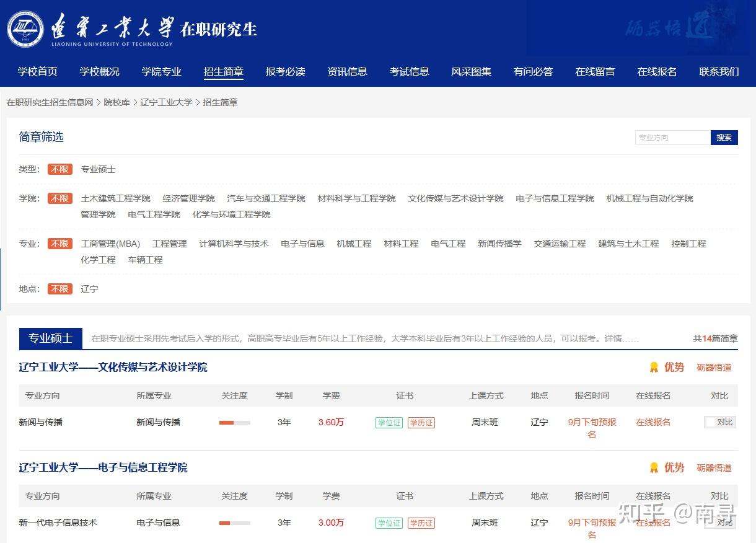Viewport: 756px width, 543px height.
Task: Filter by 汽车与交通工程学院
Action: pyautogui.click(x=266, y=198)
